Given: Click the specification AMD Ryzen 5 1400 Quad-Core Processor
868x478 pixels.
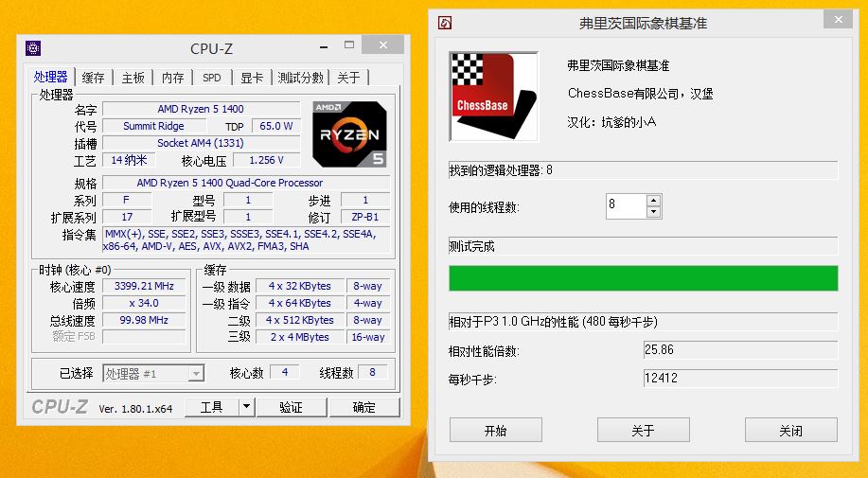Looking at the screenshot, I should coord(246,183).
